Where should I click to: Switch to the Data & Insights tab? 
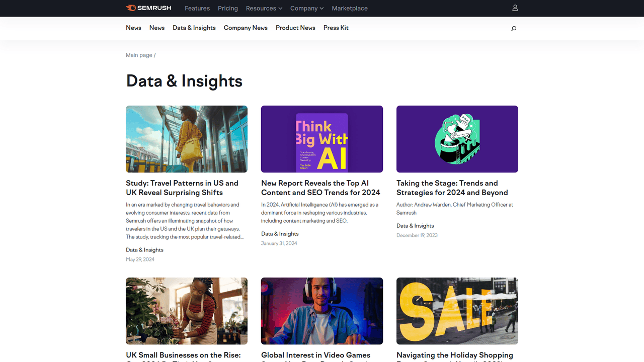click(x=194, y=28)
